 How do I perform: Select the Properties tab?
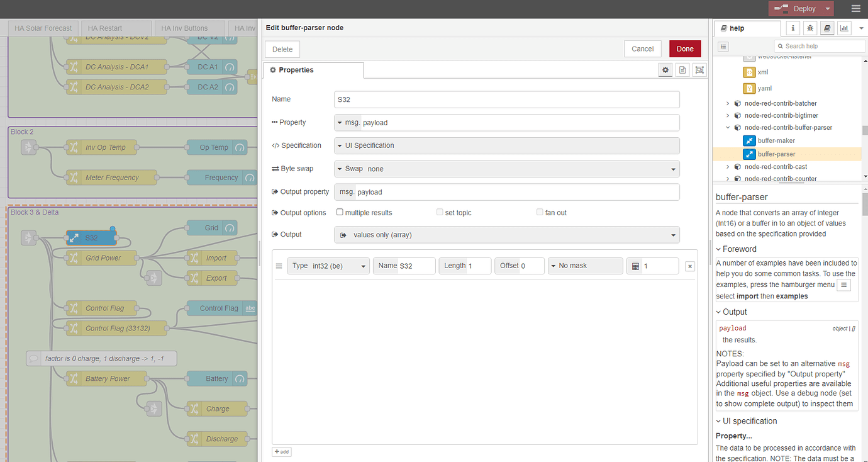click(313, 70)
